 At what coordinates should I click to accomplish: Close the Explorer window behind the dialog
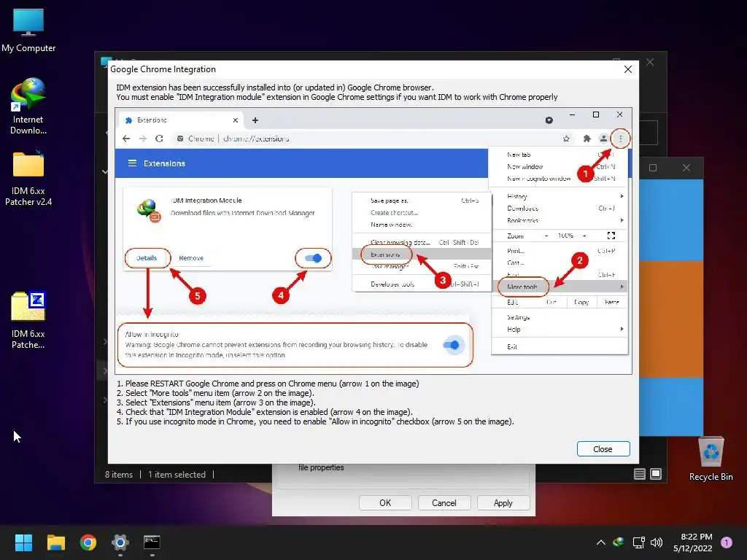click(x=650, y=63)
